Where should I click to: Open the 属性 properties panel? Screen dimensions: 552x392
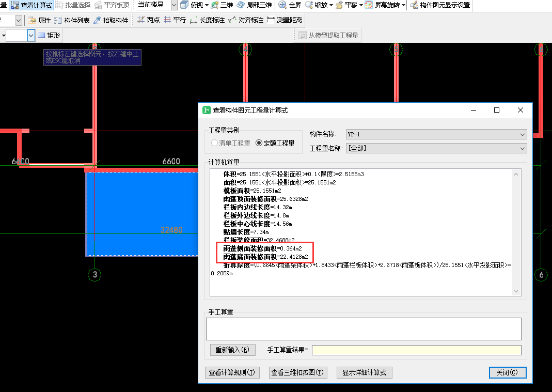tap(39, 21)
